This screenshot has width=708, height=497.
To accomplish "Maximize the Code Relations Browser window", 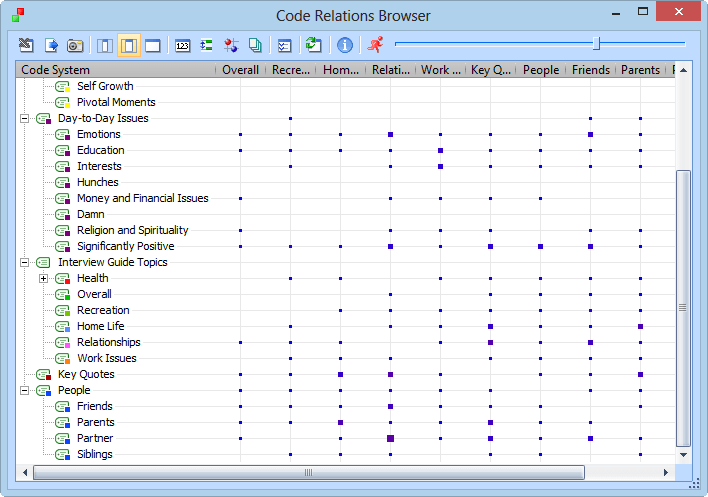I will 643,12.
